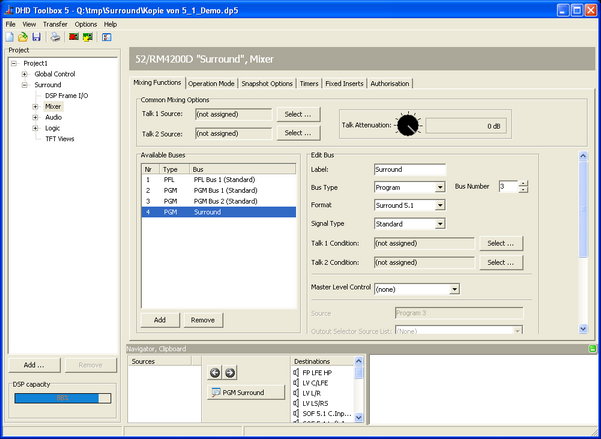The width and height of the screenshot is (601, 439).
Task: Save the project with the floppy disk icon
Action: pos(36,37)
